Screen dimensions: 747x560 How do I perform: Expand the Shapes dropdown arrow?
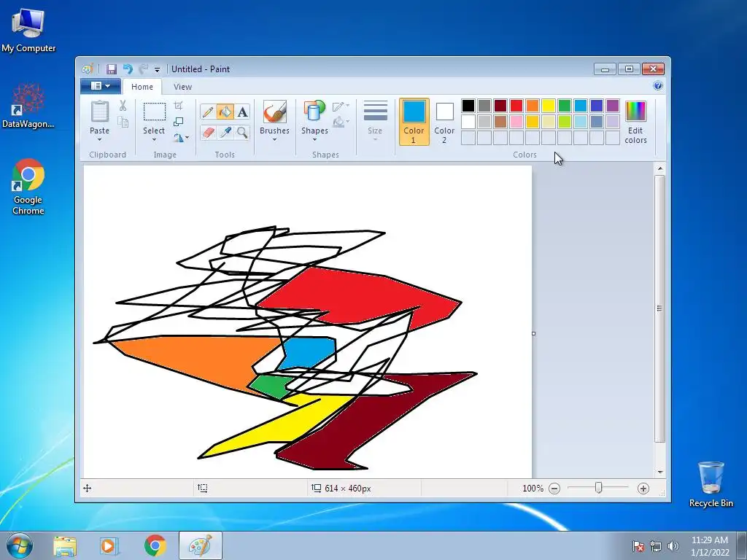click(x=314, y=140)
